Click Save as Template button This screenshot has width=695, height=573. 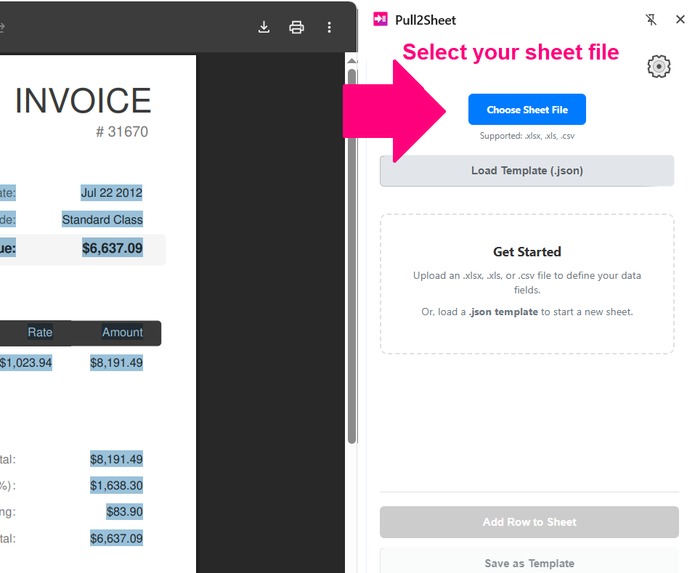click(x=529, y=561)
